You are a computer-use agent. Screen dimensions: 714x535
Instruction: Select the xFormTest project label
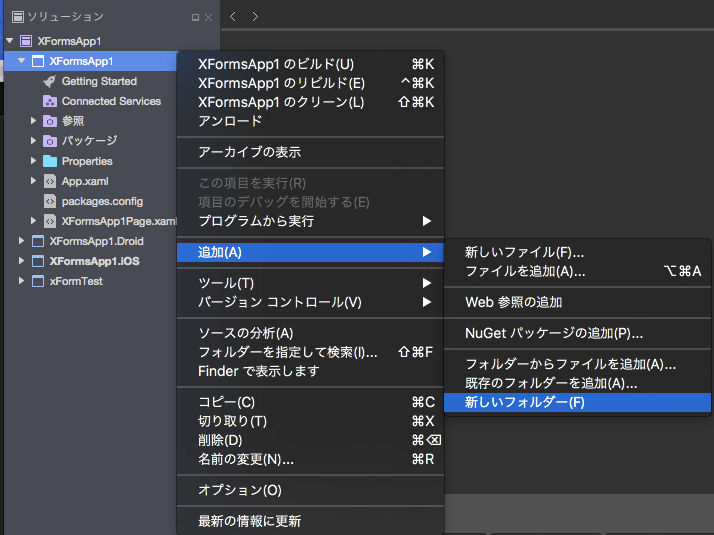click(76, 281)
